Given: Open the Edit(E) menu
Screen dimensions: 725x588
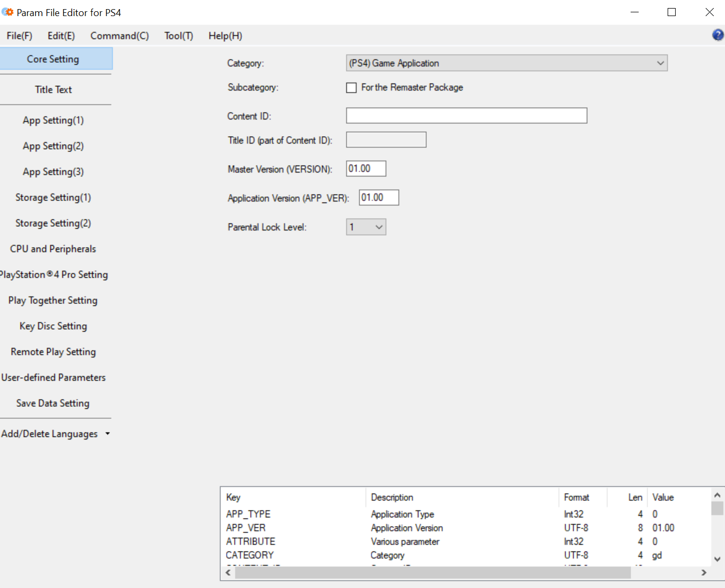Looking at the screenshot, I should pyautogui.click(x=61, y=35).
